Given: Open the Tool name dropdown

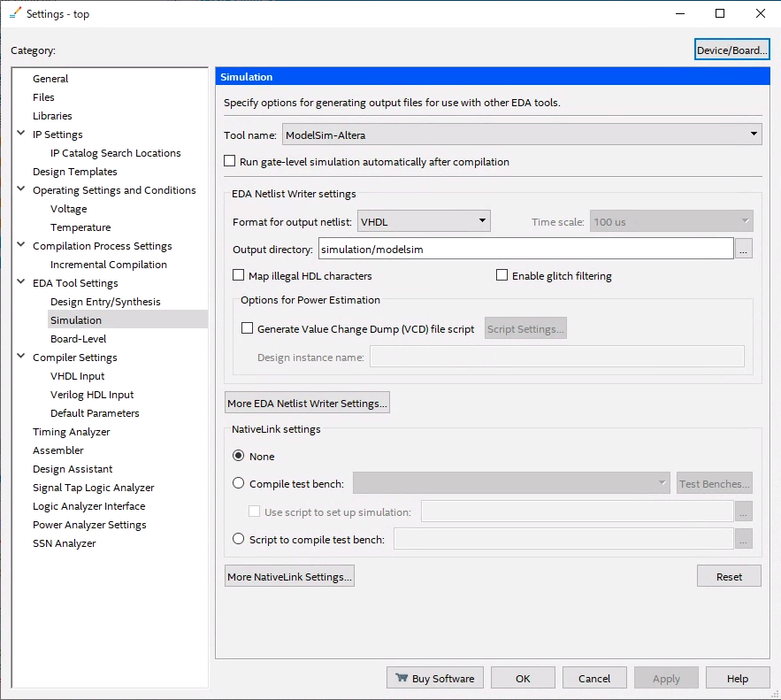Looking at the screenshot, I should click(x=754, y=134).
